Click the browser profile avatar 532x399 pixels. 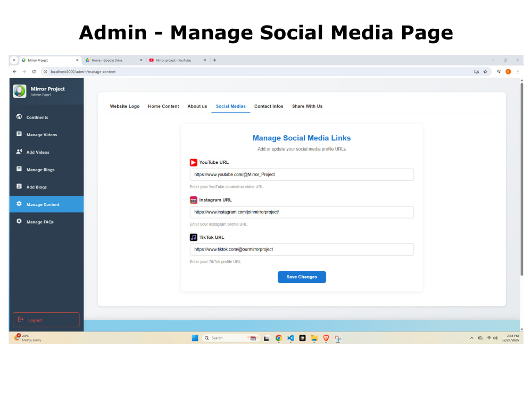tap(508, 72)
